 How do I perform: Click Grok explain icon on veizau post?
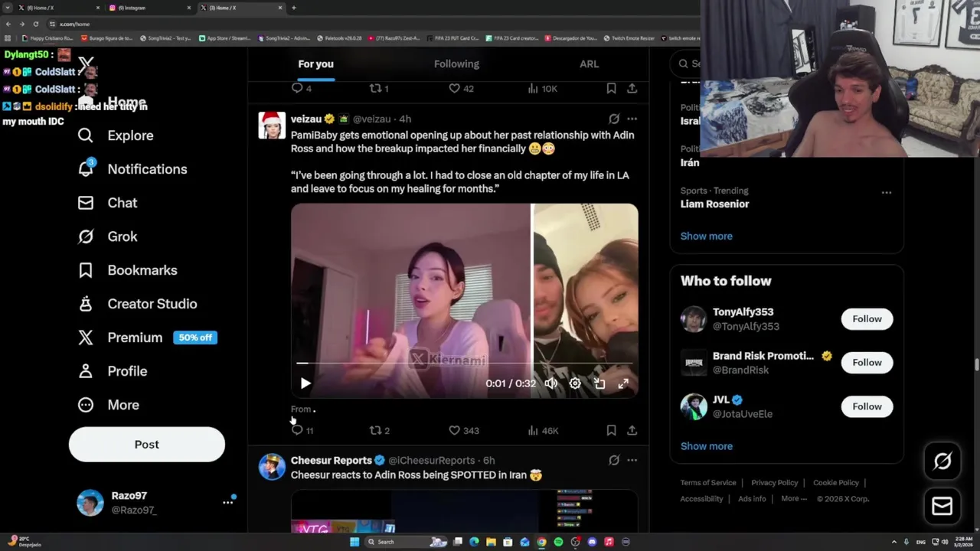(x=614, y=119)
